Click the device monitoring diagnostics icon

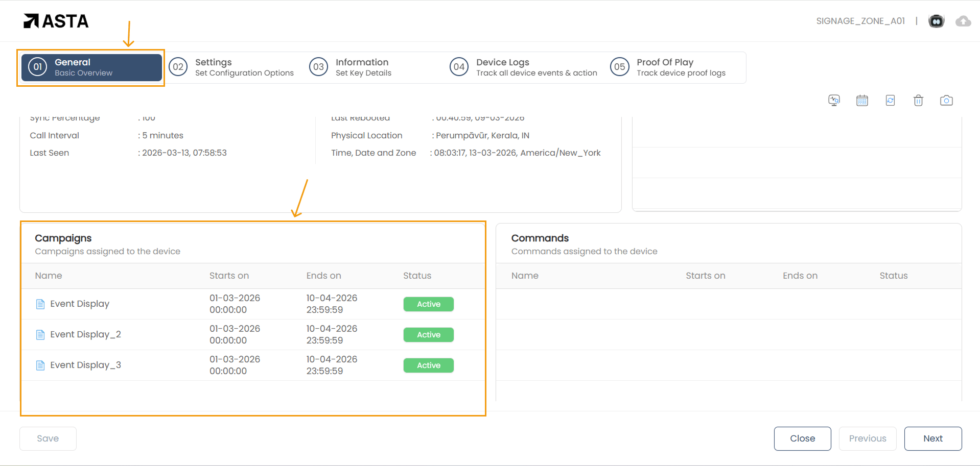pyautogui.click(x=834, y=101)
